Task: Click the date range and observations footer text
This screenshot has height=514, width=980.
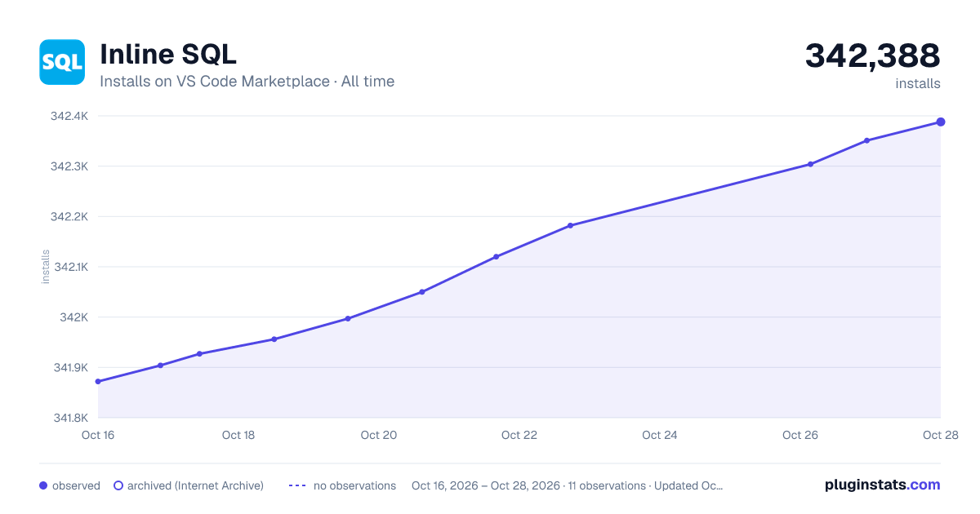Action: coord(568,485)
